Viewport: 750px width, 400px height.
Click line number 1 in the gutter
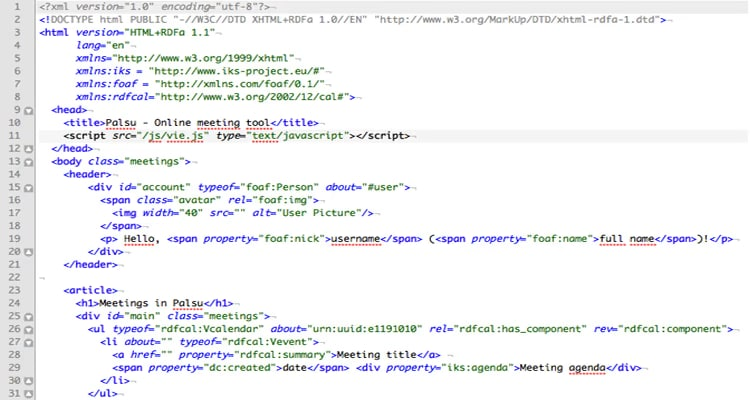click(x=17, y=7)
